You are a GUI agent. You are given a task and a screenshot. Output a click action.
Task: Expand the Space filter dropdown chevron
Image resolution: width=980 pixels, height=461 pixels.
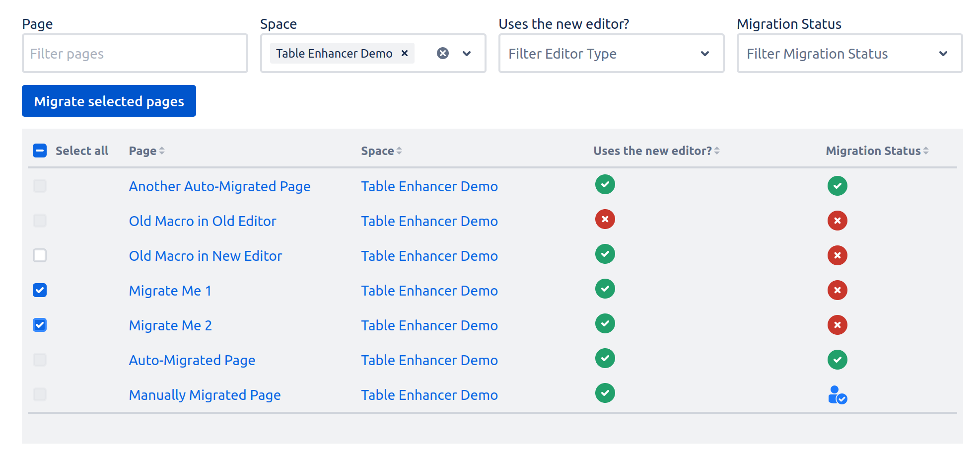coord(467,53)
